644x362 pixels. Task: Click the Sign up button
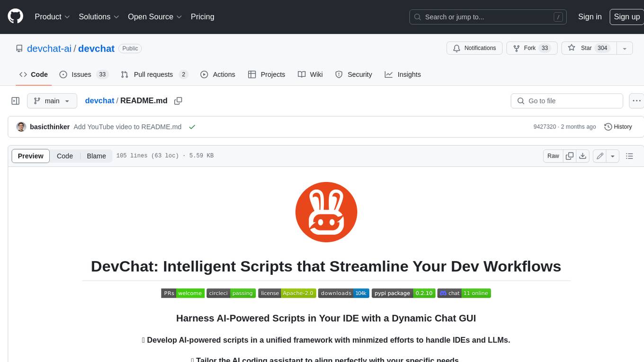626,17
